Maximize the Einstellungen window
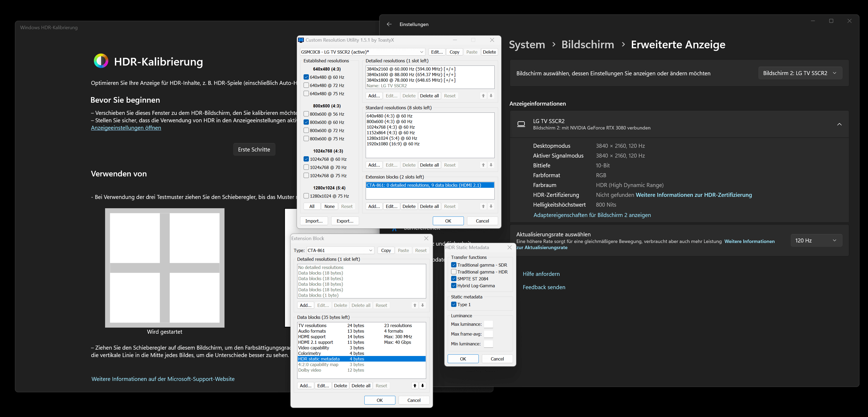This screenshot has height=417, width=868. tap(831, 21)
